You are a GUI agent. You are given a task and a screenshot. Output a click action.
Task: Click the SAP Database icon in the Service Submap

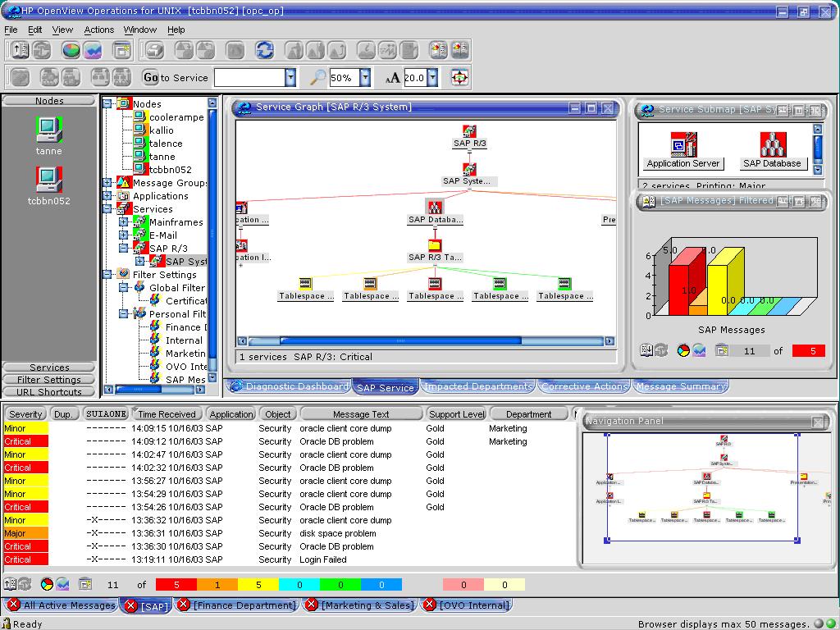(772, 145)
